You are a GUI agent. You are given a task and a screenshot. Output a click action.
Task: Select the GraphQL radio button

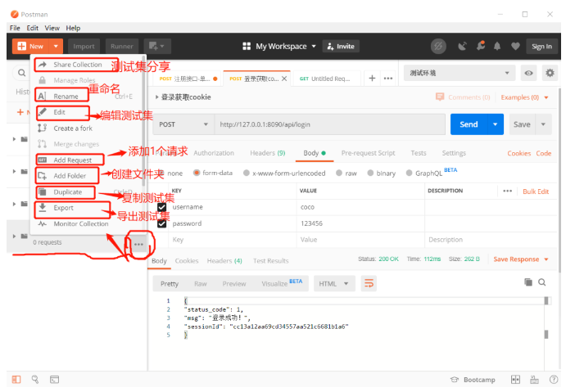(409, 173)
